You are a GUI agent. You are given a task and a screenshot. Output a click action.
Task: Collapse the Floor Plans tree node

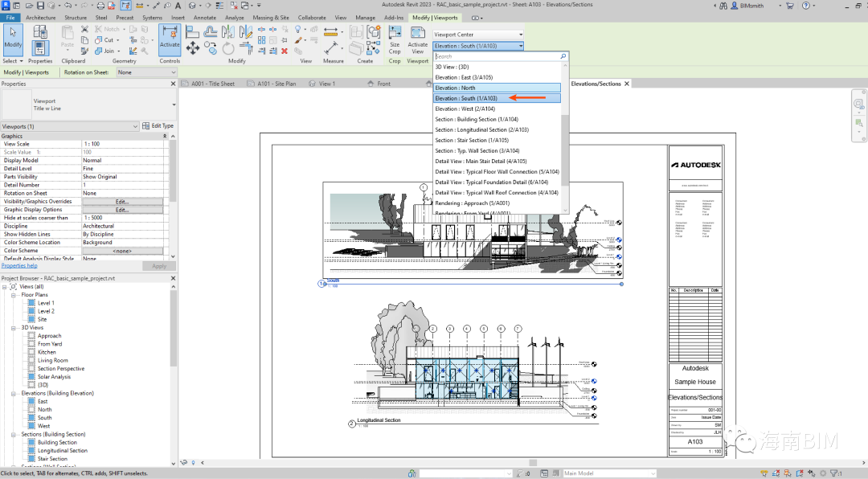pyautogui.click(x=14, y=295)
